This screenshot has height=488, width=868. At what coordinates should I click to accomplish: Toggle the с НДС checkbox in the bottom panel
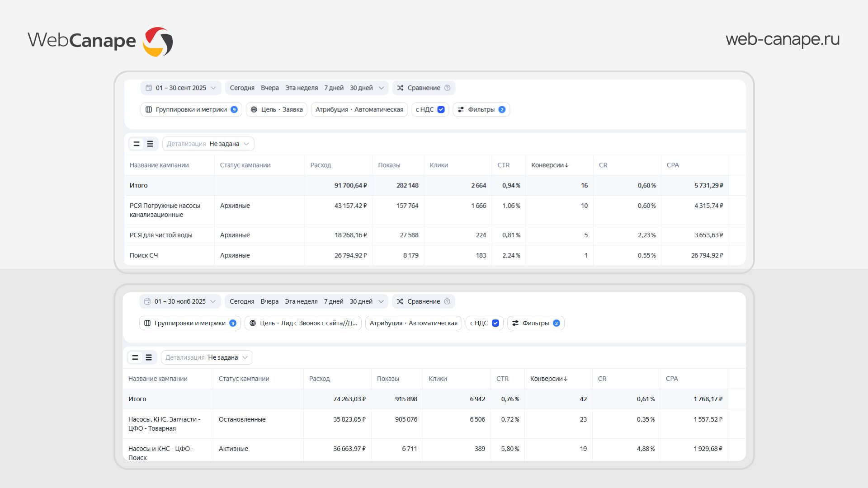click(x=495, y=323)
